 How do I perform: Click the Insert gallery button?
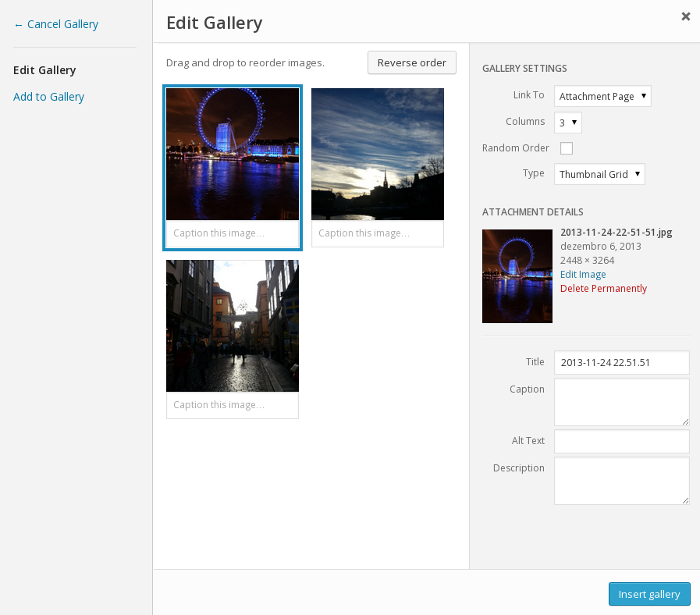649,594
